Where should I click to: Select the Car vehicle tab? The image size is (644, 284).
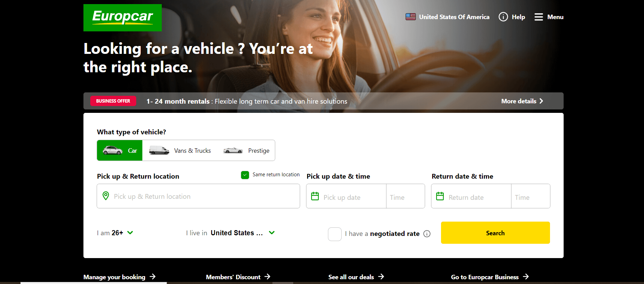coord(120,150)
